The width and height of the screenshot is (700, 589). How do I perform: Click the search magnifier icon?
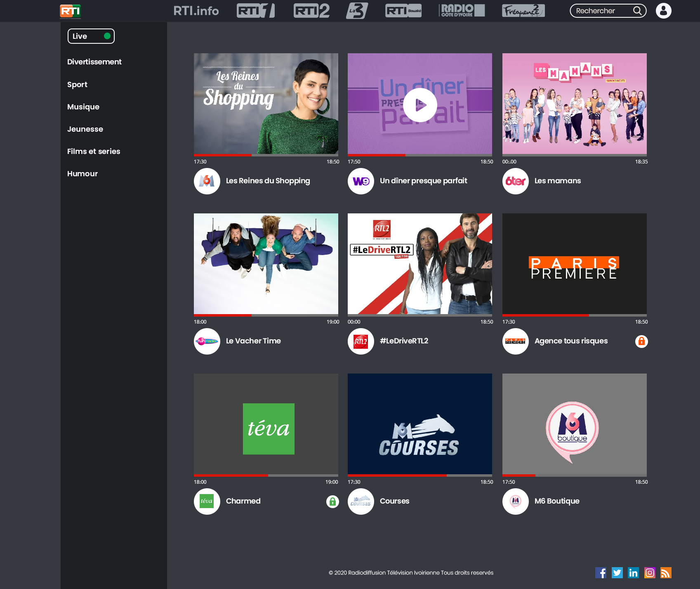(637, 11)
